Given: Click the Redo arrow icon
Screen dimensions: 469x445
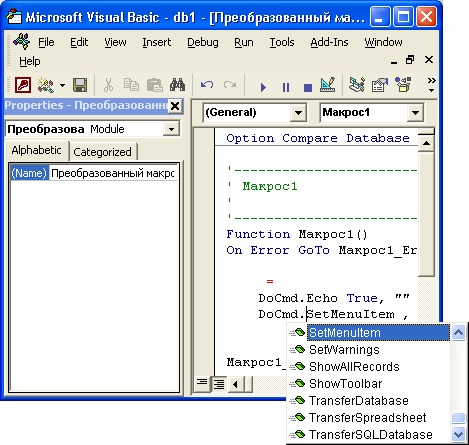Looking at the screenshot, I should (x=230, y=85).
